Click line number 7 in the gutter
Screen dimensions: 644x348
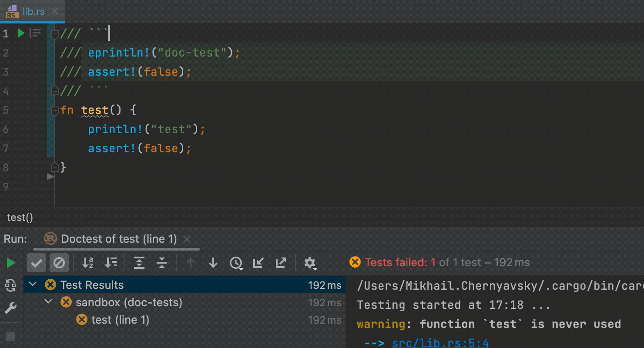click(x=6, y=148)
